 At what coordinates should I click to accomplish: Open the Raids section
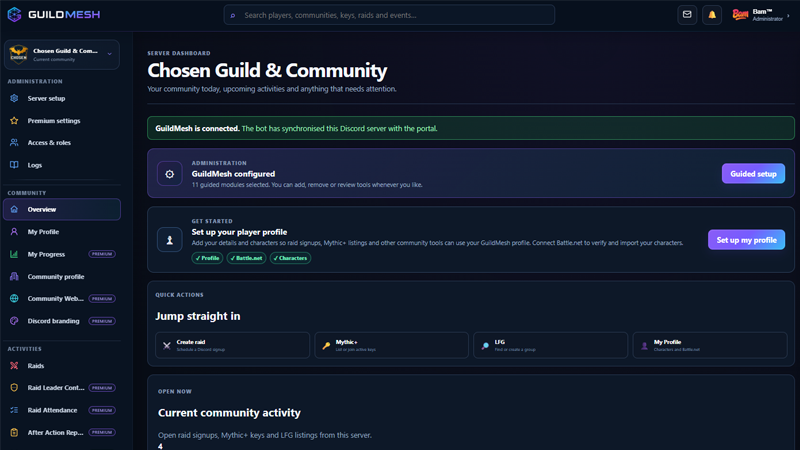tap(62, 366)
